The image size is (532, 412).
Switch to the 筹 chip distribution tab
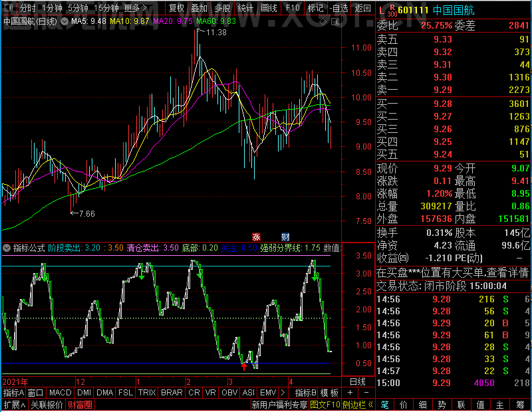(x=521, y=405)
